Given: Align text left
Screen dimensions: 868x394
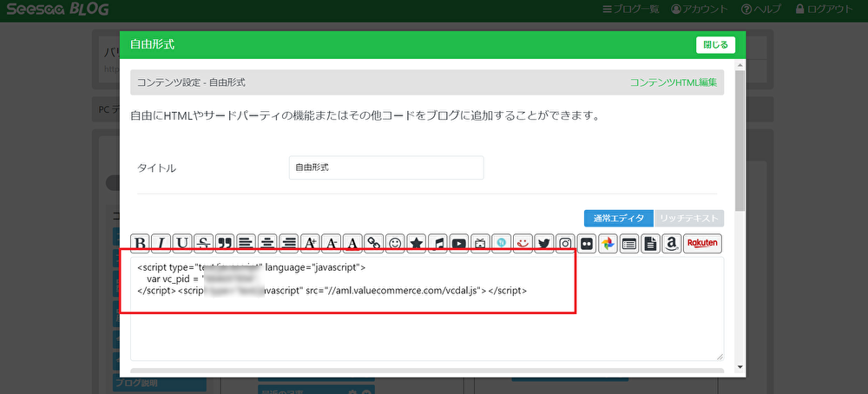Looking at the screenshot, I should [x=247, y=243].
